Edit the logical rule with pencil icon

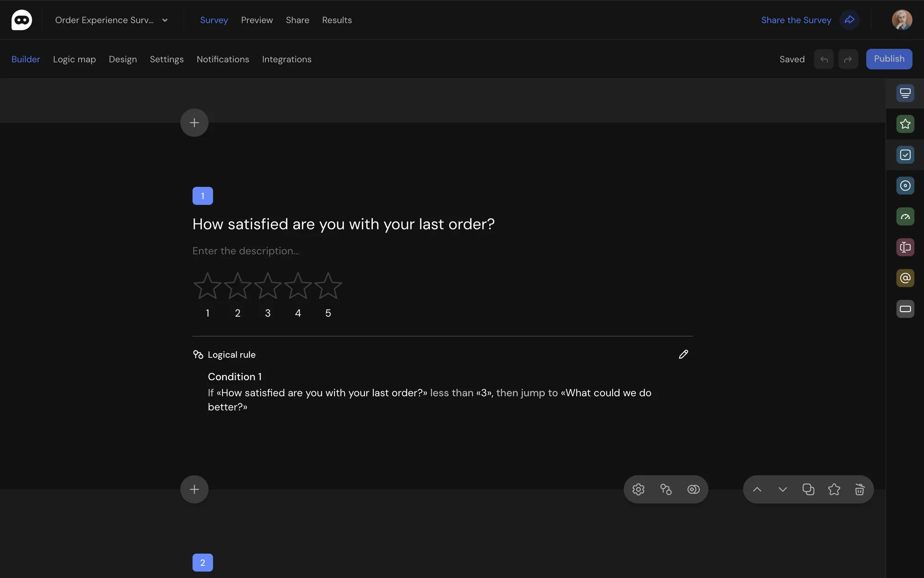tap(683, 354)
